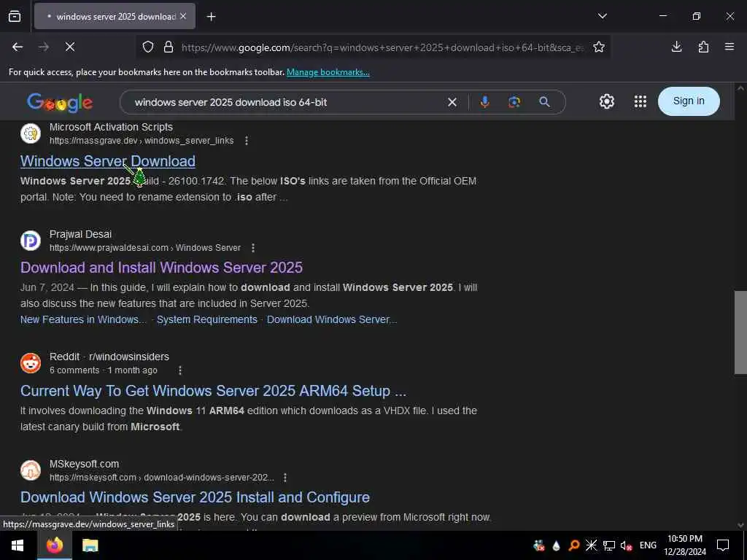Bookmark this page with star icon
The image size is (747, 560).
[x=599, y=47]
